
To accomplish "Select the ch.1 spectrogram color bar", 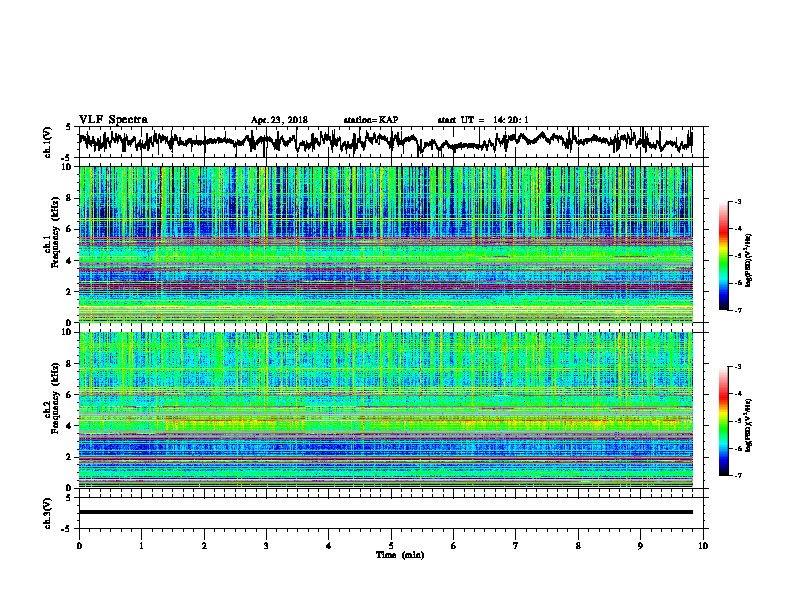I will (x=723, y=256).
